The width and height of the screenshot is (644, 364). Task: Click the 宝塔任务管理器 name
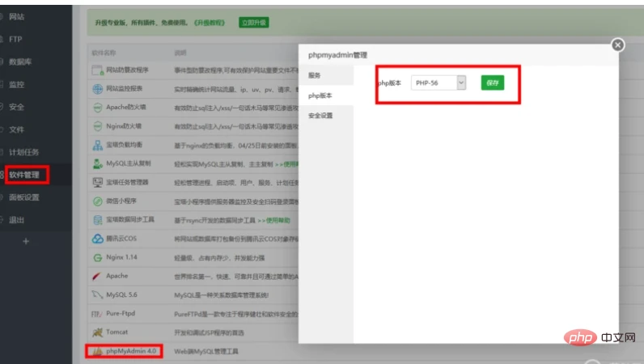[127, 182]
